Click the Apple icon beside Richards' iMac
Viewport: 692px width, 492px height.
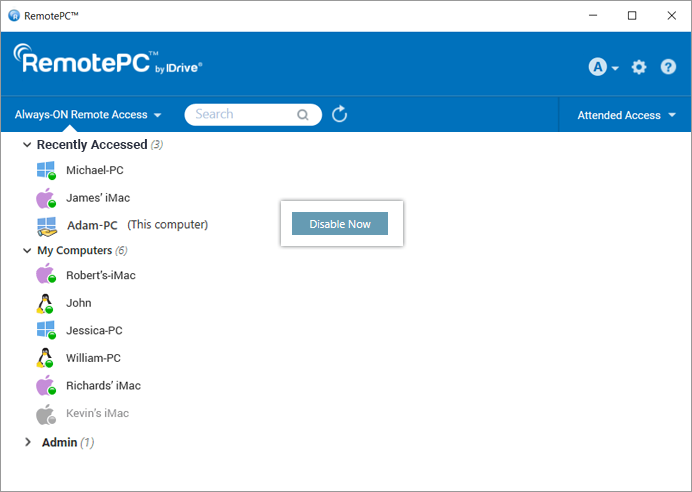[x=46, y=385]
